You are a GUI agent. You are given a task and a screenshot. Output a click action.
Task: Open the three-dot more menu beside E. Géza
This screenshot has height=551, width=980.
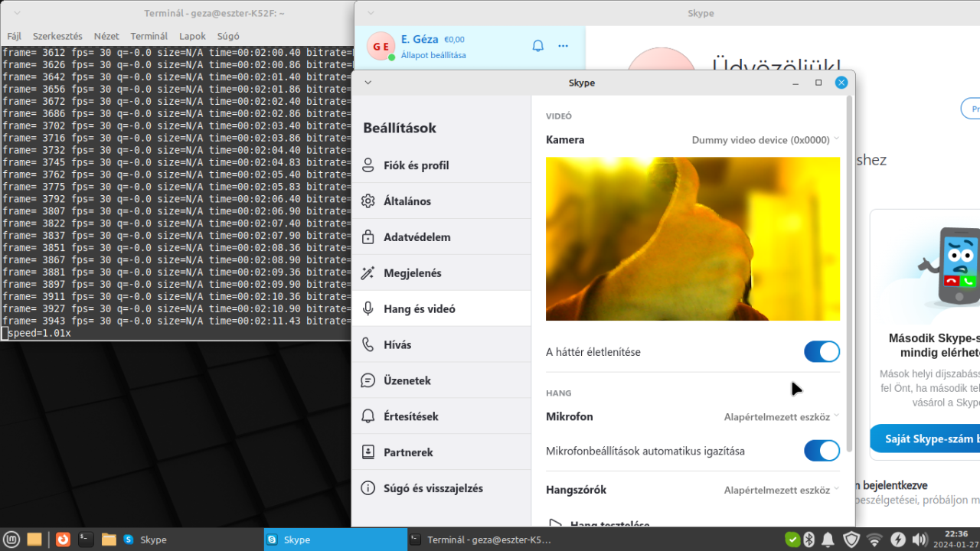click(x=563, y=46)
